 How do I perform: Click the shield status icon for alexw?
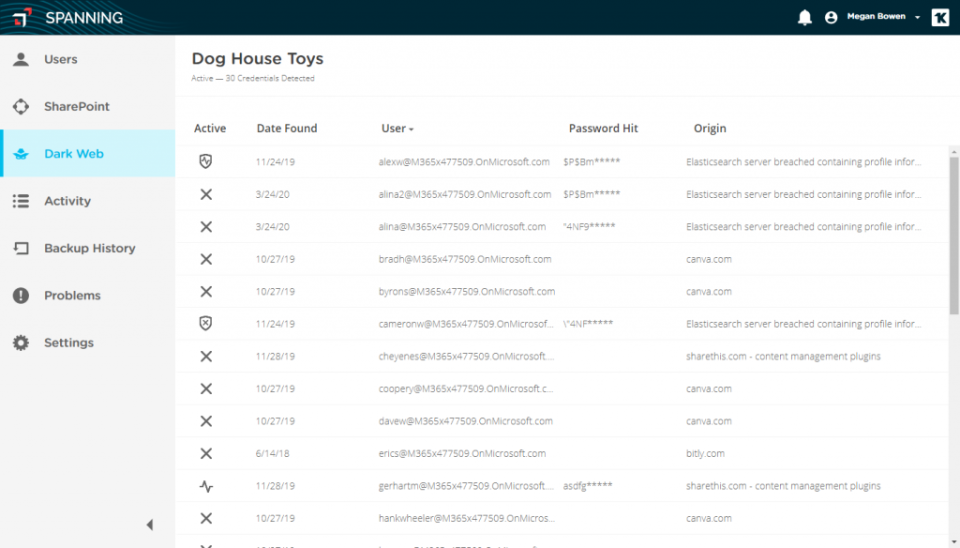(x=206, y=162)
